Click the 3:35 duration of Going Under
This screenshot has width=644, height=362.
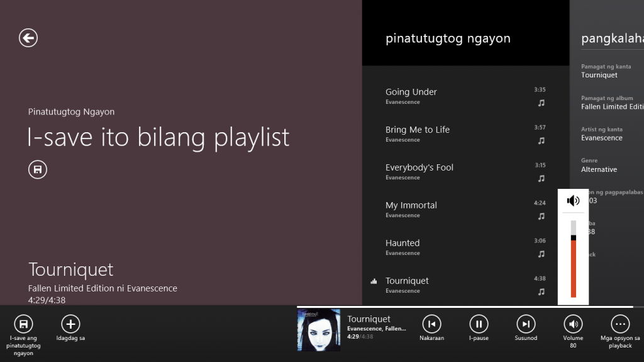point(540,89)
